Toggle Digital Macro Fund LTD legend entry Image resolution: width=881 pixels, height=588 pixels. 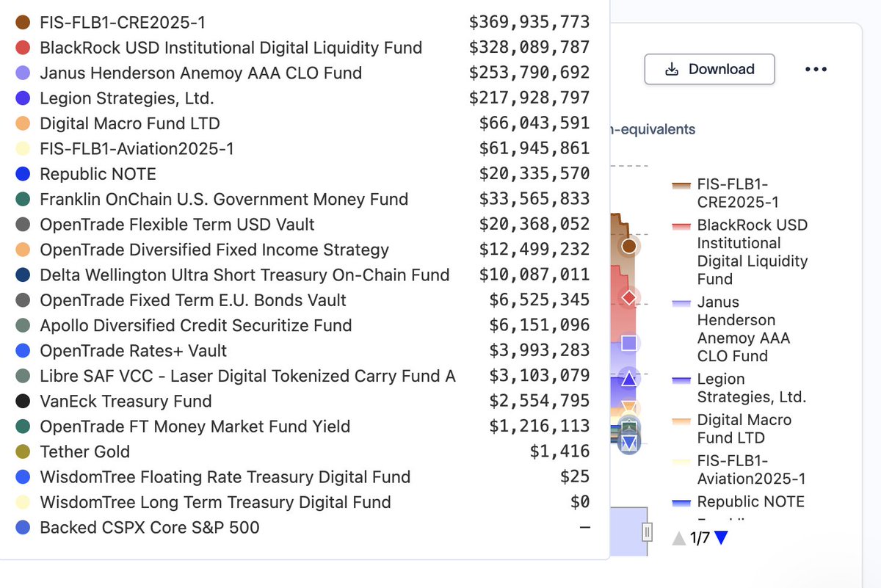743,429
